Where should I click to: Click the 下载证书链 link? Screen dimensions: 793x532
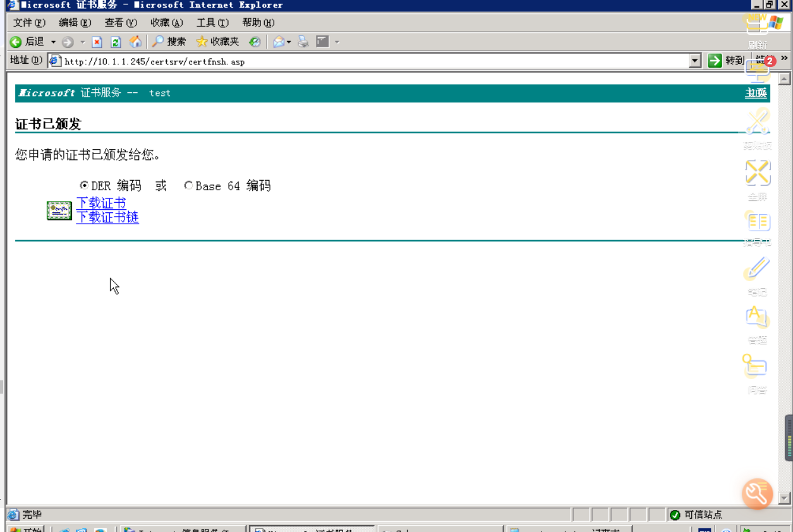tap(107, 217)
